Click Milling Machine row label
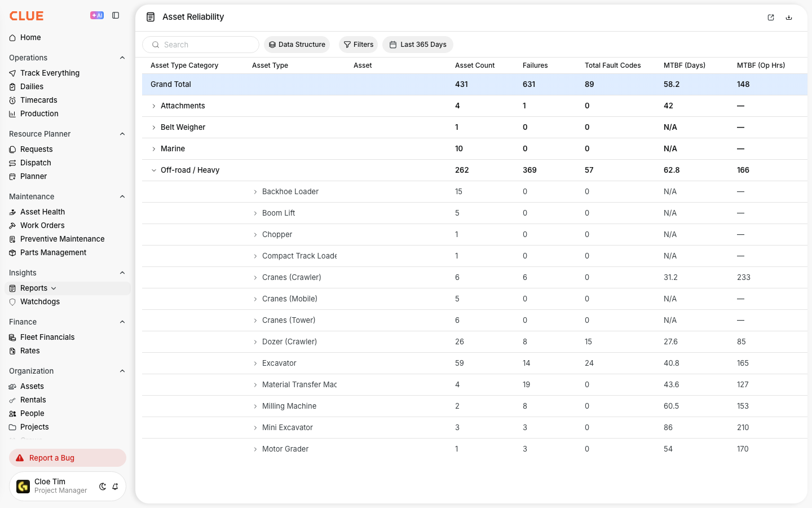The image size is (812, 508). click(x=289, y=406)
